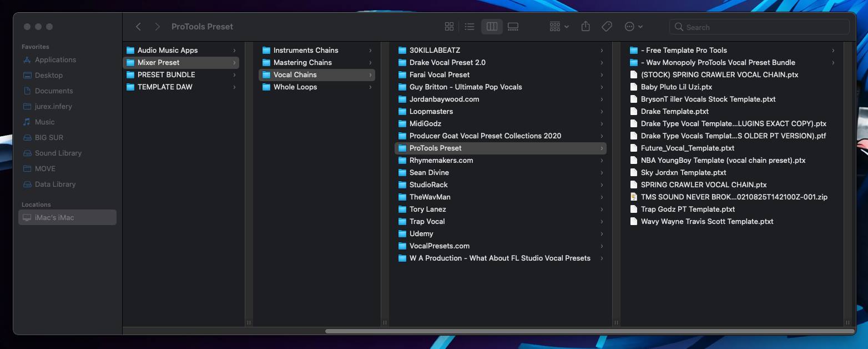Select BrysonT iller Vocals Stock Template.ptxt
868x349 pixels.
coord(732,99)
